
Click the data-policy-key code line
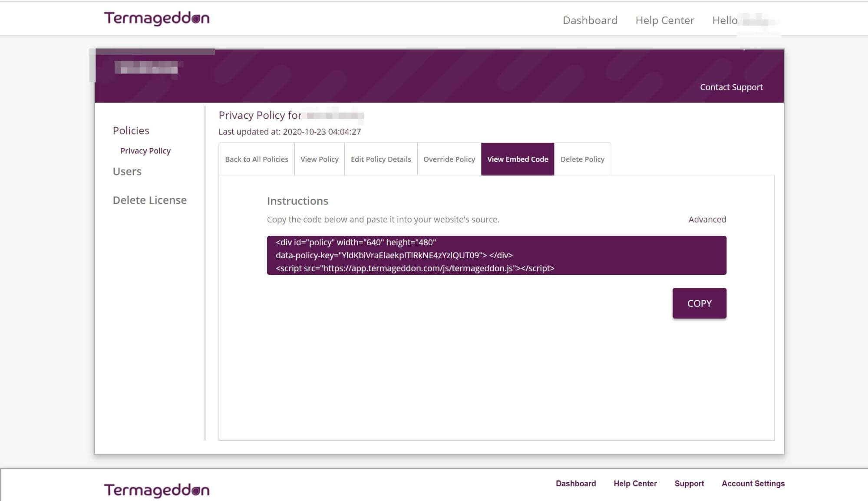click(x=394, y=255)
